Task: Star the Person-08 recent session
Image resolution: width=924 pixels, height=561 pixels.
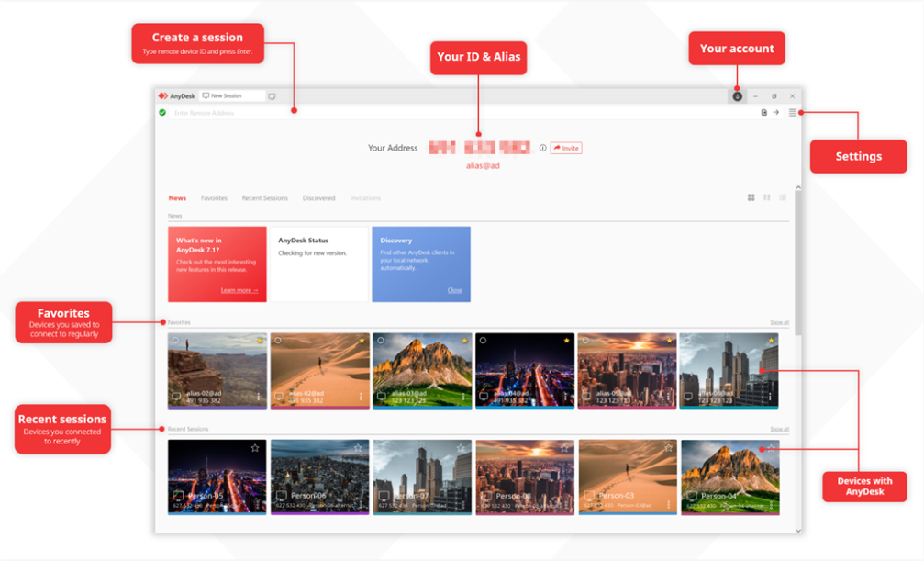Action: [x=564, y=448]
